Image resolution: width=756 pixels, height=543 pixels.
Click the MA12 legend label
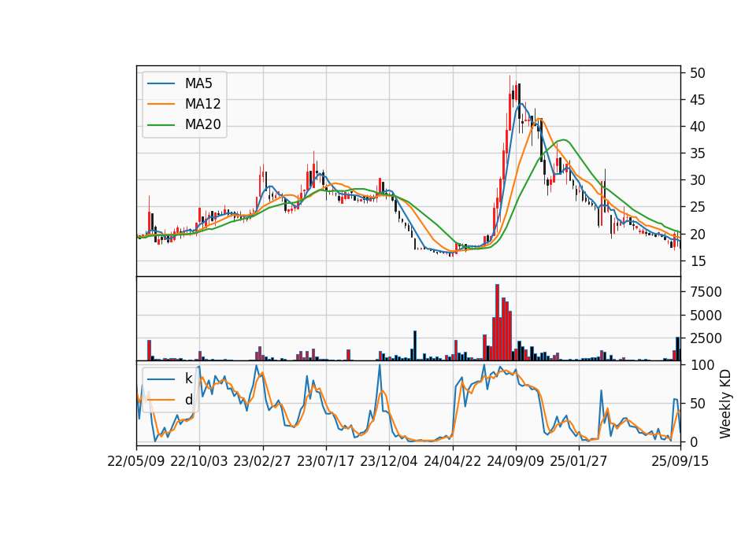tap(202, 104)
